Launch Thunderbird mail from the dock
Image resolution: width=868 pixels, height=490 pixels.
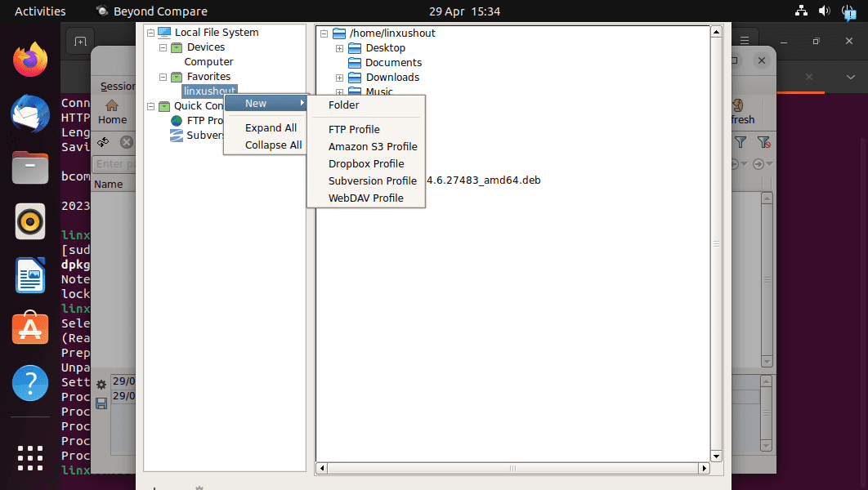pos(30,114)
